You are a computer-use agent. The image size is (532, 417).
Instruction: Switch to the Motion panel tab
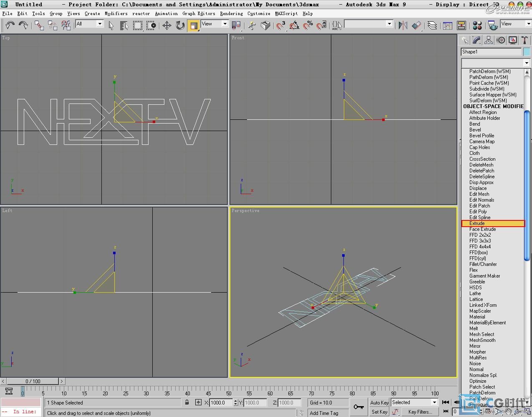(501, 40)
